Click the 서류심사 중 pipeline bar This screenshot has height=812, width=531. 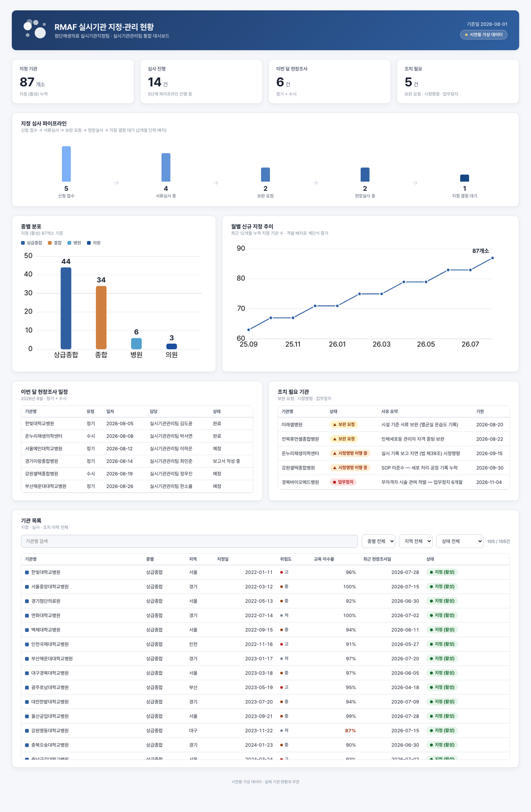[x=166, y=167]
